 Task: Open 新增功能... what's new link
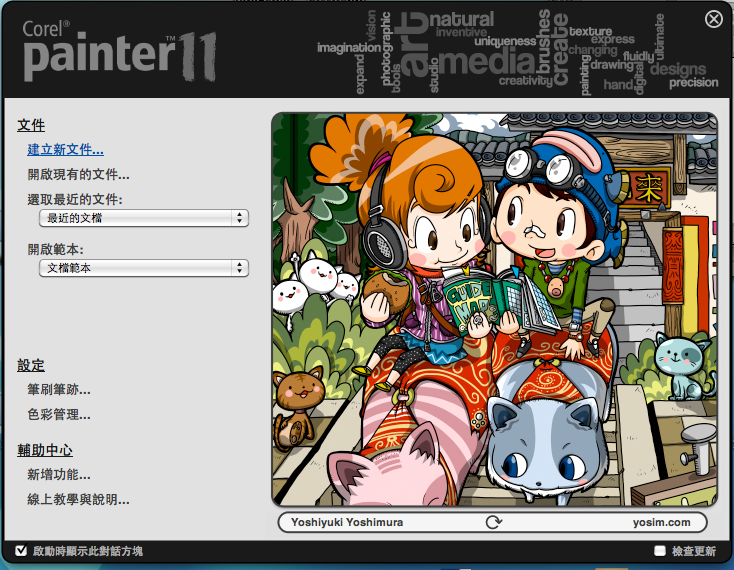[x=59, y=475]
